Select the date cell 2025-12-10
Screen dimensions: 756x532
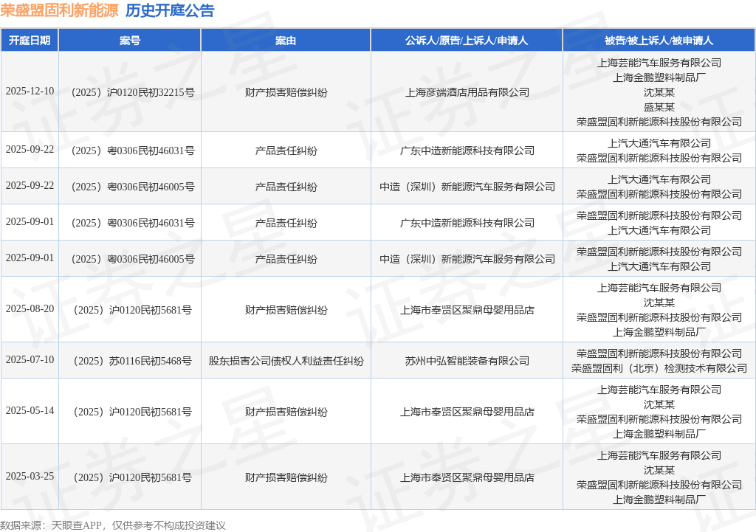tap(30, 91)
